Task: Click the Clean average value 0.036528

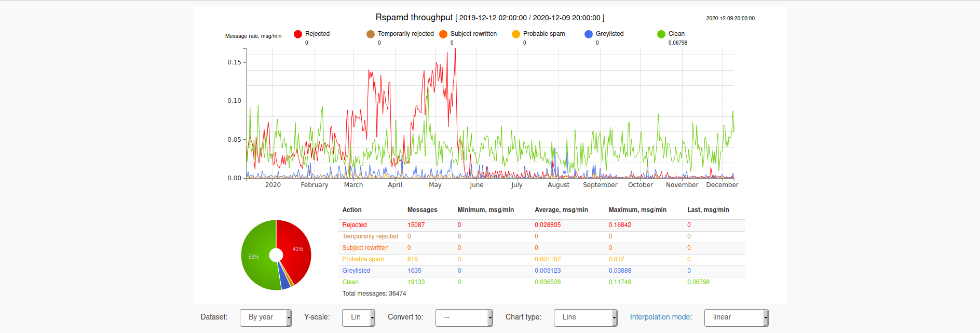Action: [548, 282]
